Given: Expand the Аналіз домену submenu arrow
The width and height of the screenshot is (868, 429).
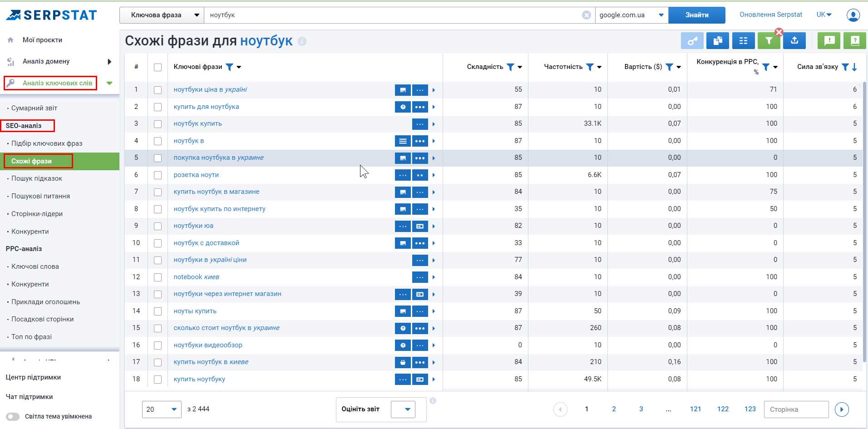Looking at the screenshot, I should click(x=109, y=62).
